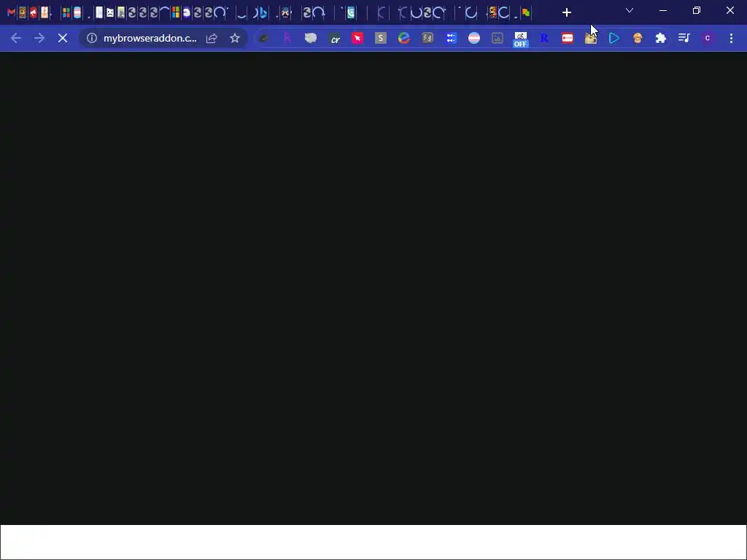Image resolution: width=747 pixels, height=560 pixels.
Task: Open the grey refresh-square extension
Action: [x=427, y=38]
